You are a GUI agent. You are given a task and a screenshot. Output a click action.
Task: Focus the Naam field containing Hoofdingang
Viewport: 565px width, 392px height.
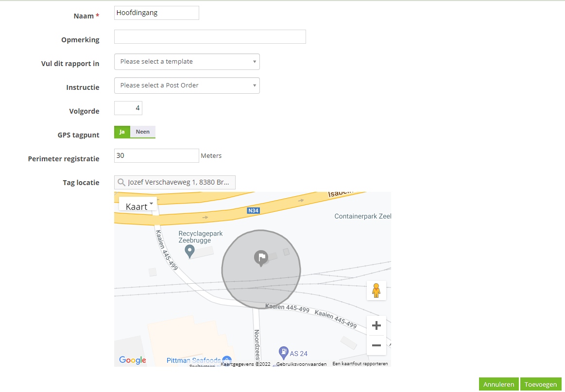156,13
